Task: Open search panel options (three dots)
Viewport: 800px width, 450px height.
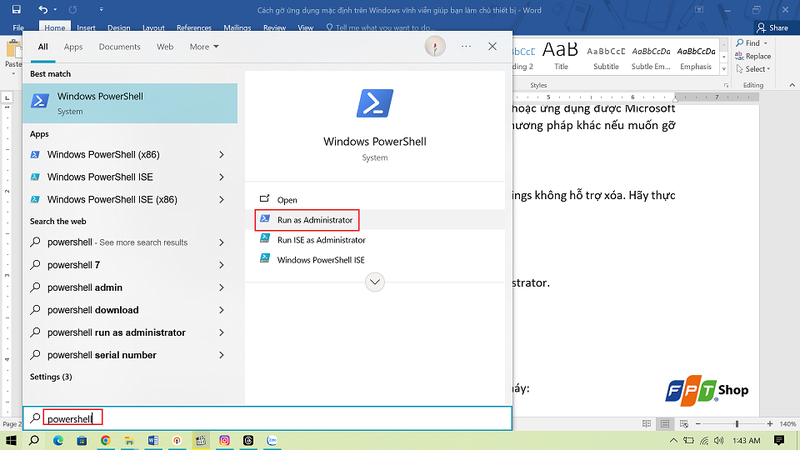Action: [466, 46]
